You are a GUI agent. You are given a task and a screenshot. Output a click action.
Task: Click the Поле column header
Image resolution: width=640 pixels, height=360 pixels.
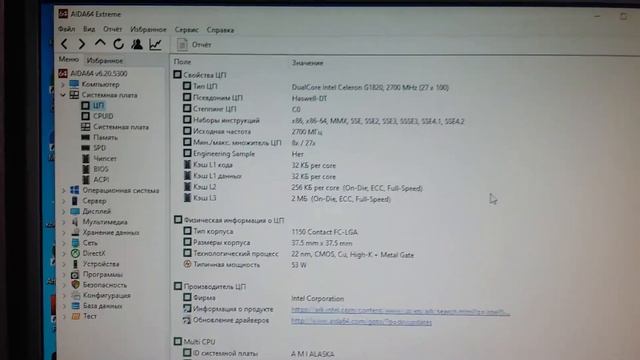click(182, 62)
